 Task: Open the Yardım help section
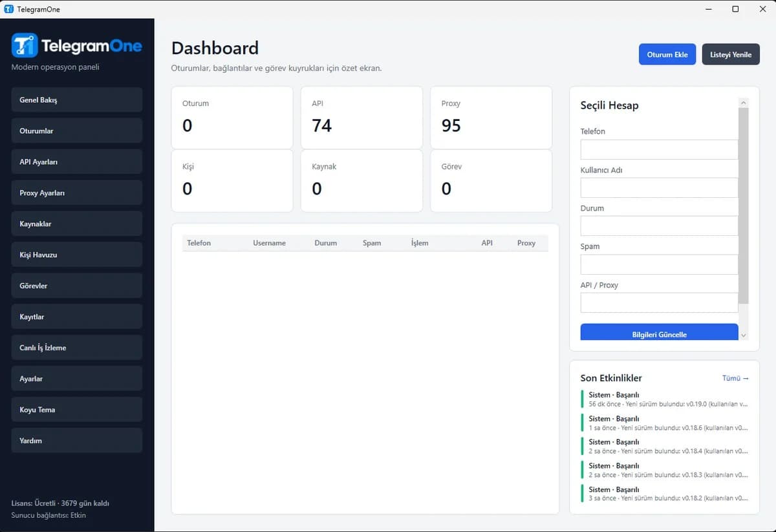[77, 440]
